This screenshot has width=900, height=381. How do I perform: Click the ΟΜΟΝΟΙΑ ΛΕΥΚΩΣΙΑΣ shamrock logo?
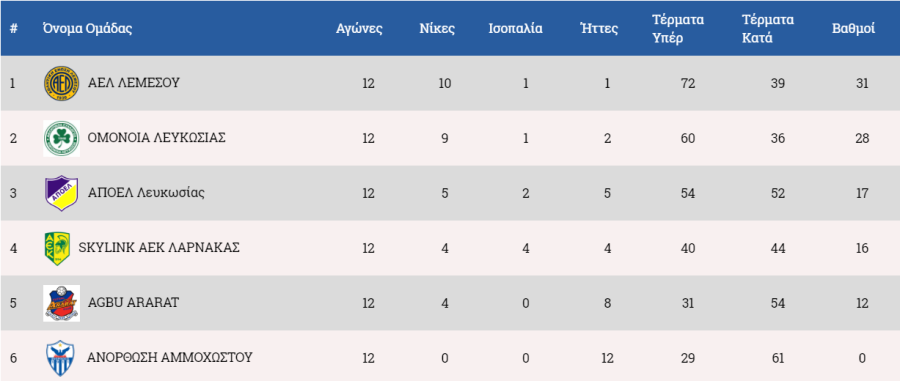pos(61,138)
